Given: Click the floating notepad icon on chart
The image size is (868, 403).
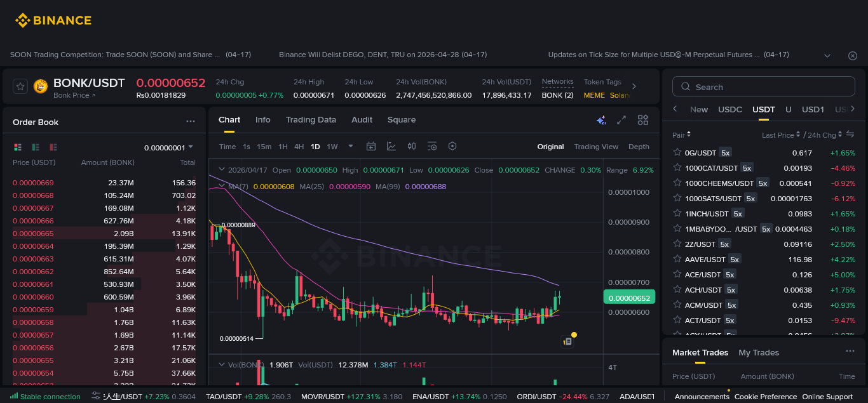Looking at the screenshot, I should click(568, 341).
